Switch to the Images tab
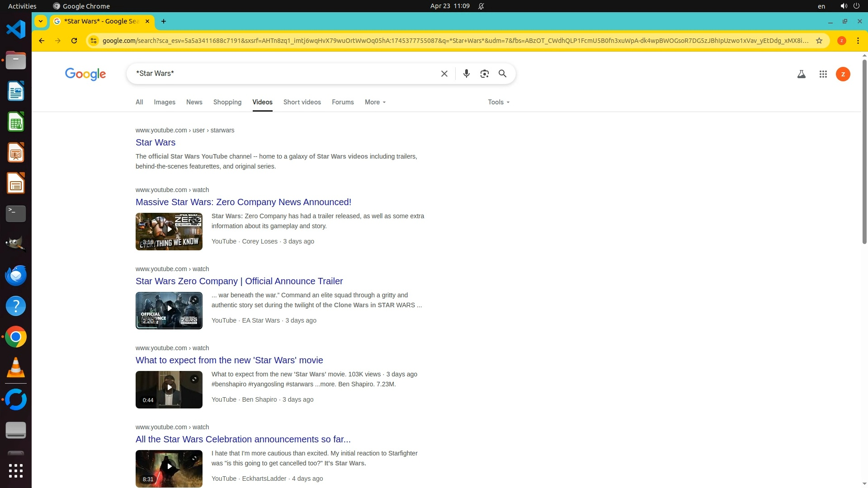868x488 pixels. (164, 102)
